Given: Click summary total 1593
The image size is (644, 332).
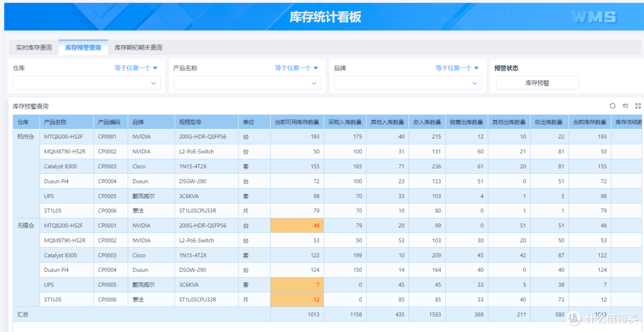Looking at the screenshot, I should (x=435, y=314).
